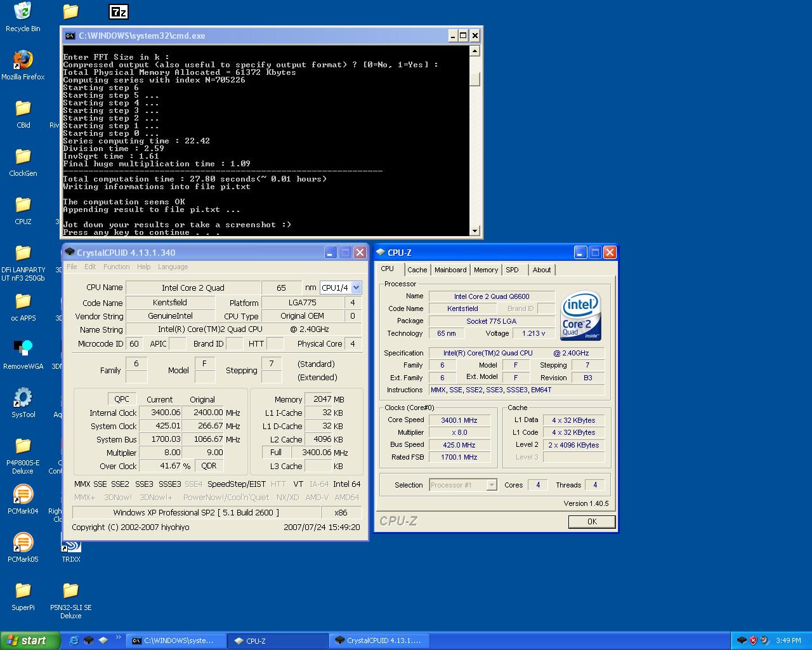Click CrystalCPUID chip icon in quick launch
The image size is (812, 650).
point(89,640)
